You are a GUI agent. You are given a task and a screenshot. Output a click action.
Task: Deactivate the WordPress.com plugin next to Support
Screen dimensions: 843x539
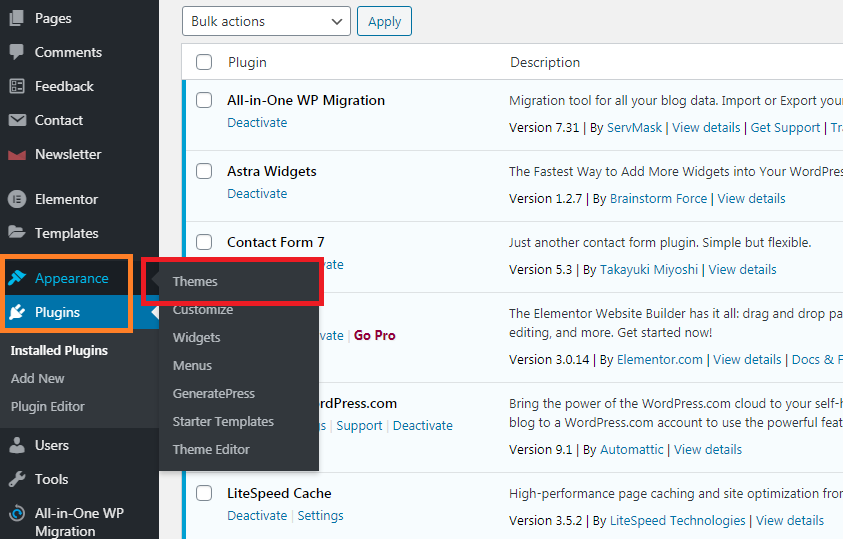[x=423, y=426]
